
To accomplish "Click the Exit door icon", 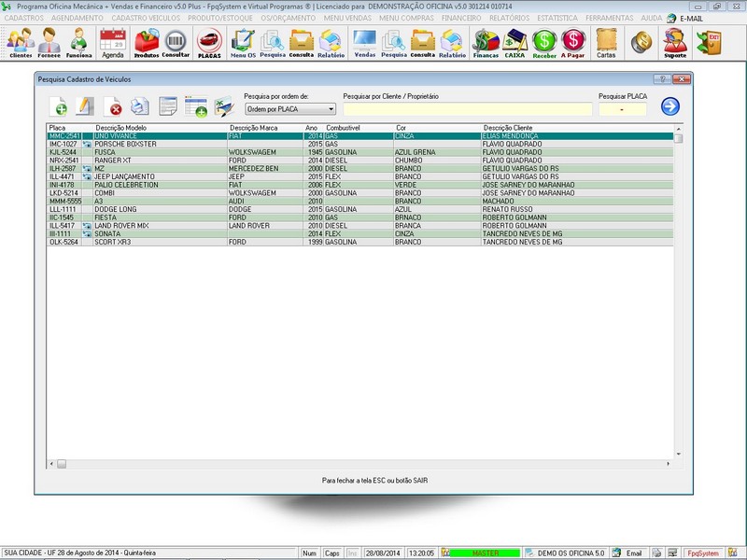I will (x=709, y=42).
